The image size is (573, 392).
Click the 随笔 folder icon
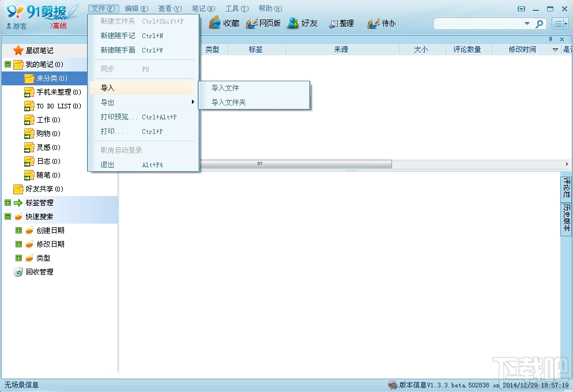point(29,175)
